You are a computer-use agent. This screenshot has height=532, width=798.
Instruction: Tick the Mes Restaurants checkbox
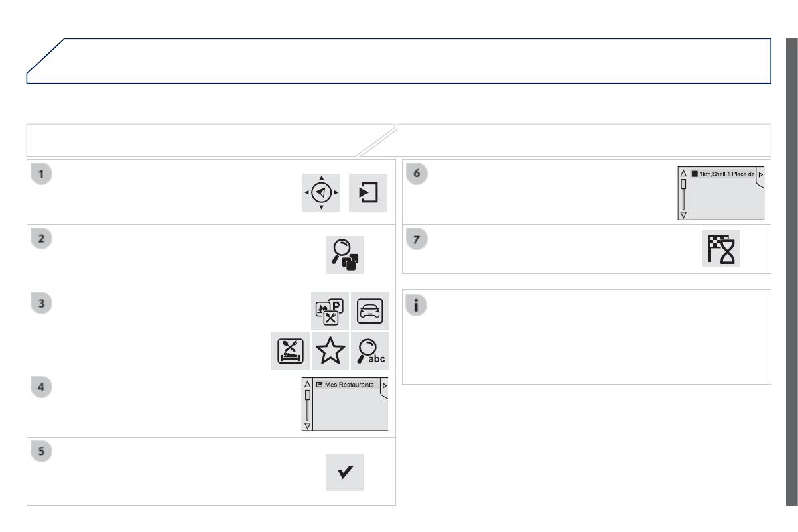tap(320, 385)
